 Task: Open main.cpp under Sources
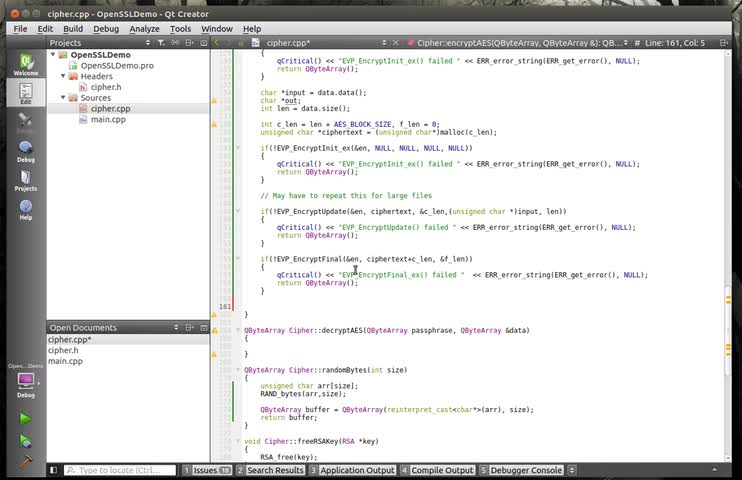[108, 119]
